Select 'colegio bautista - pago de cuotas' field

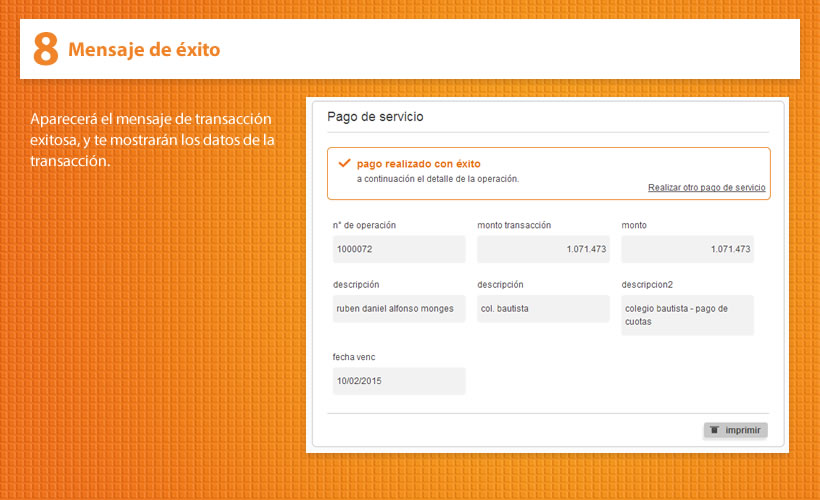[686, 315]
